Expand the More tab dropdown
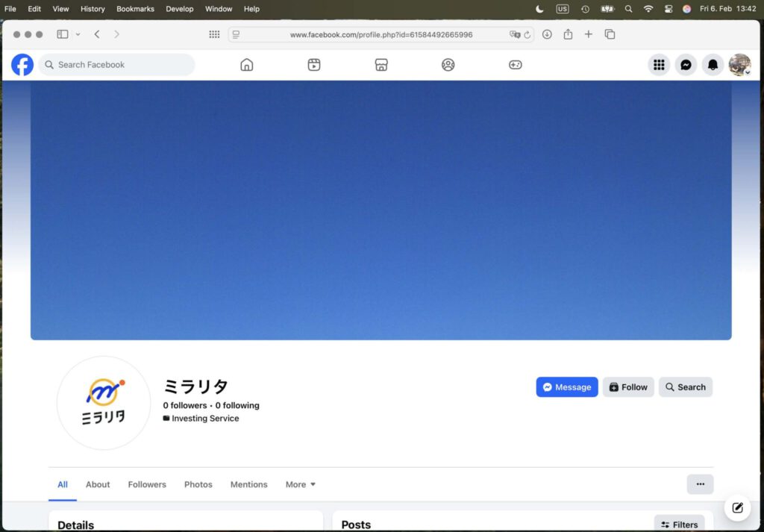 point(301,484)
